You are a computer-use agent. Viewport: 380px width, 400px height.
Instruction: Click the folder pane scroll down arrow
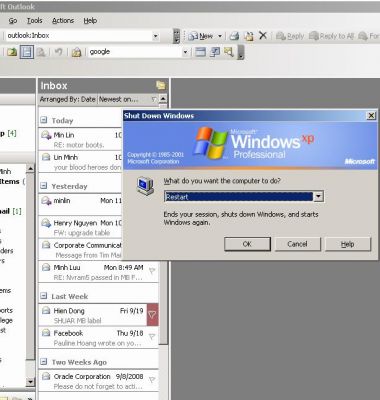(x=30, y=382)
